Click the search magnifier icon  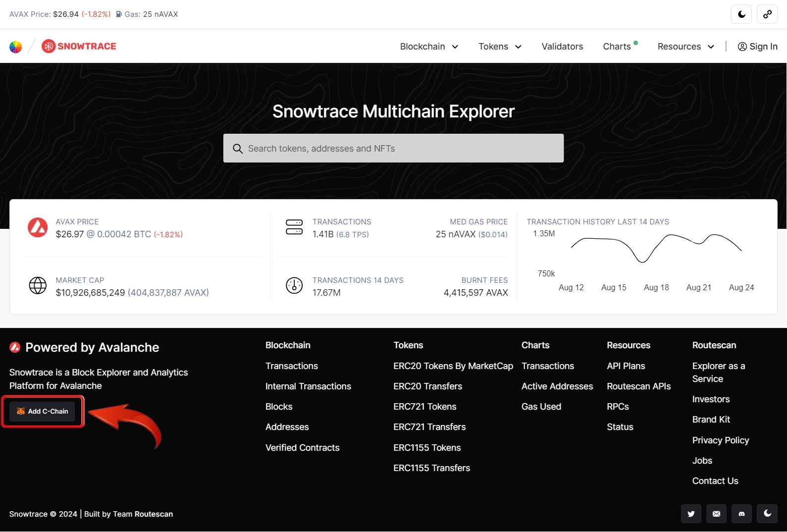[238, 149]
